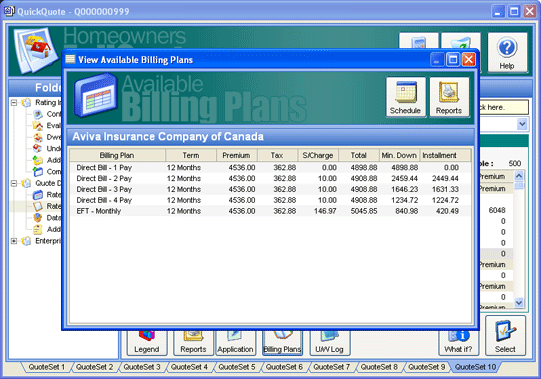Collapse the Quote tree node
This screenshot has height=379, width=541.
(14, 183)
